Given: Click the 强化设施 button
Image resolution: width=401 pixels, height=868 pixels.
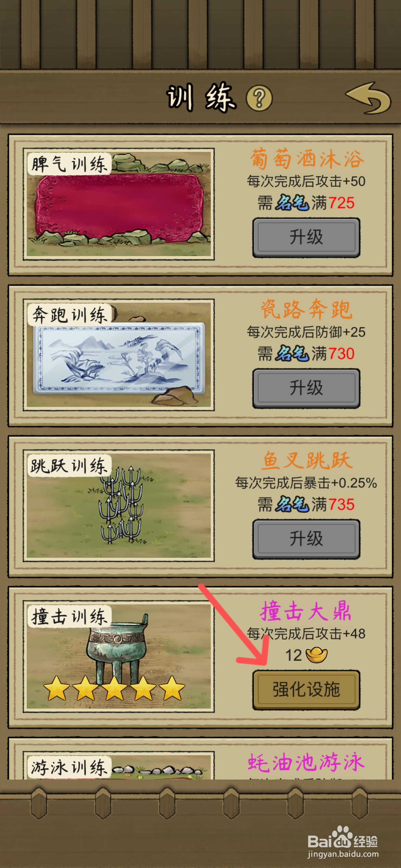Looking at the screenshot, I should pyautogui.click(x=306, y=690).
